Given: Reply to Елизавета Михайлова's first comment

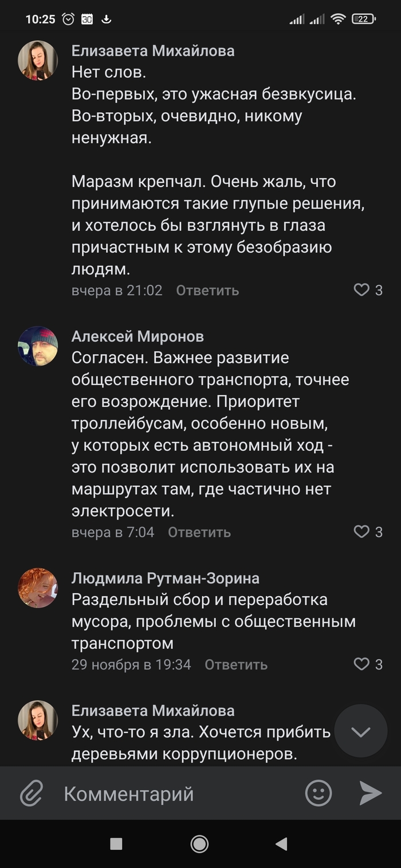Looking at the screenshot, I should pos(207,291).
